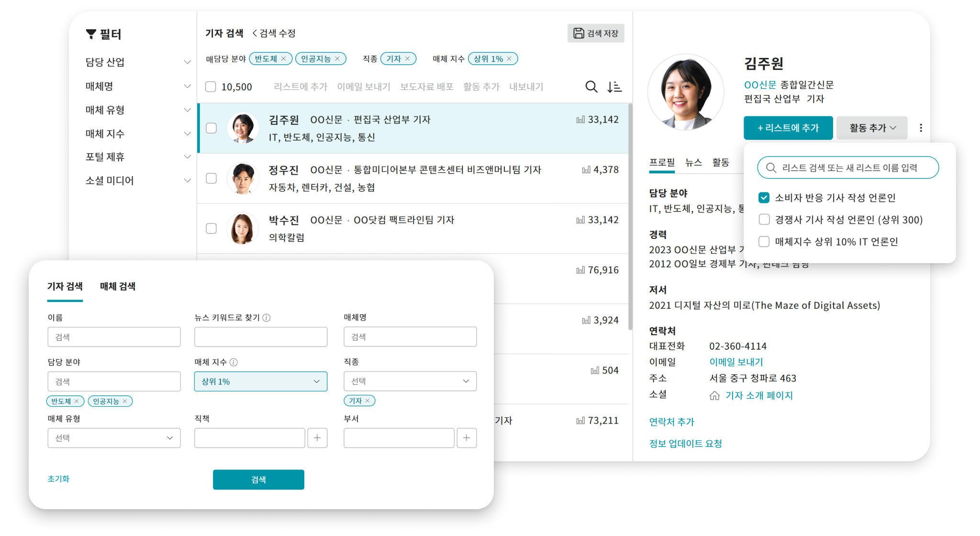Click the 검색 저장 save button
This screenshot has height=536, width=980.
(x=596, y=33)
